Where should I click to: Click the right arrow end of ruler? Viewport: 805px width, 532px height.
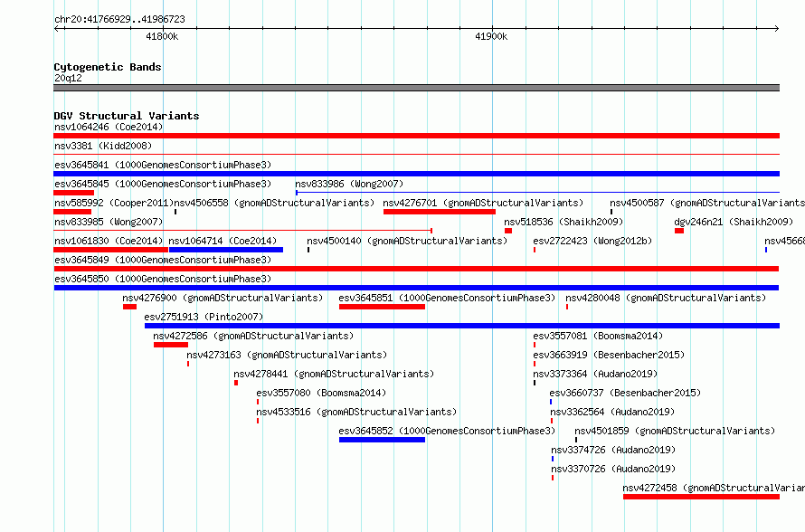click(x=777, y=28)
